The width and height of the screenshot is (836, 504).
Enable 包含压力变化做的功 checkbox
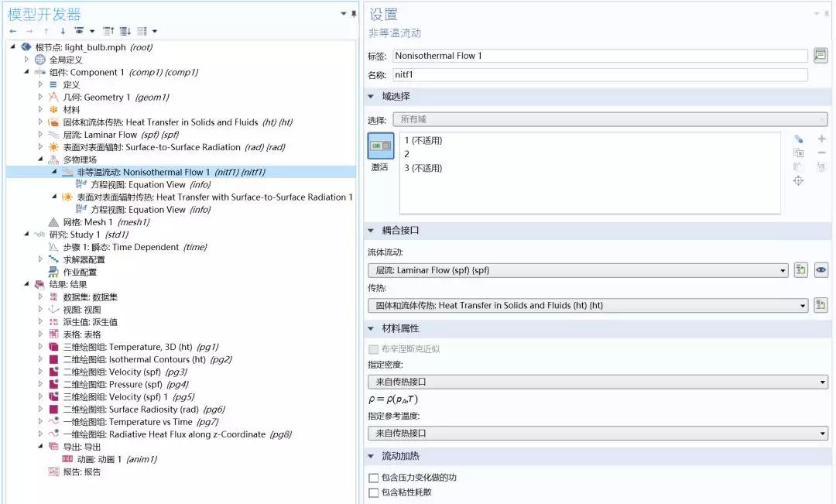pos(374,478)
